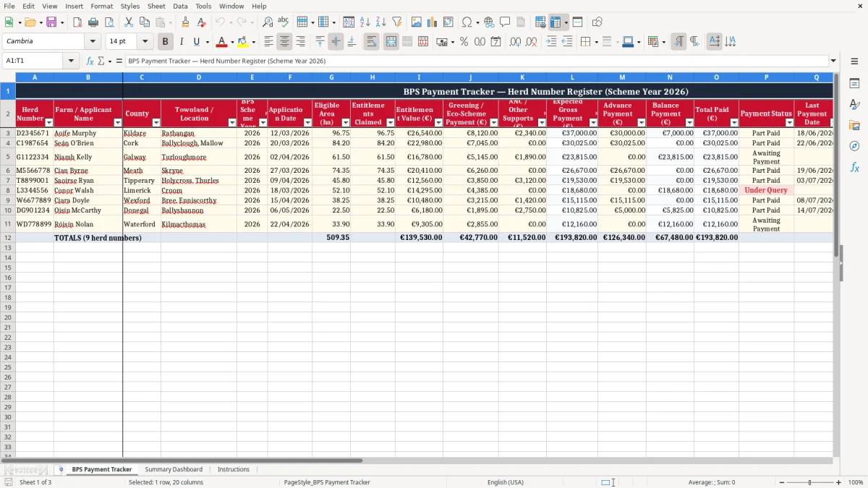This screenshot has width=868, height=488.
Task: Click Increase Indent icon
Action: coord(551,42)
